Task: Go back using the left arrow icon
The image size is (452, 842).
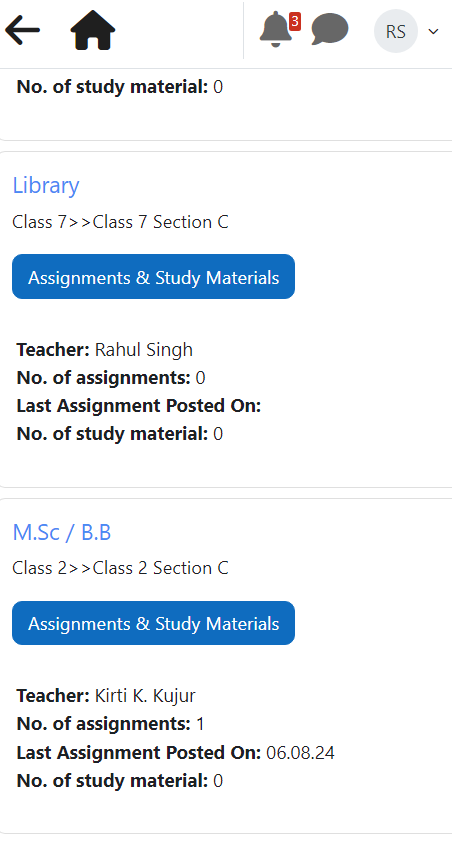Action: 23,30
